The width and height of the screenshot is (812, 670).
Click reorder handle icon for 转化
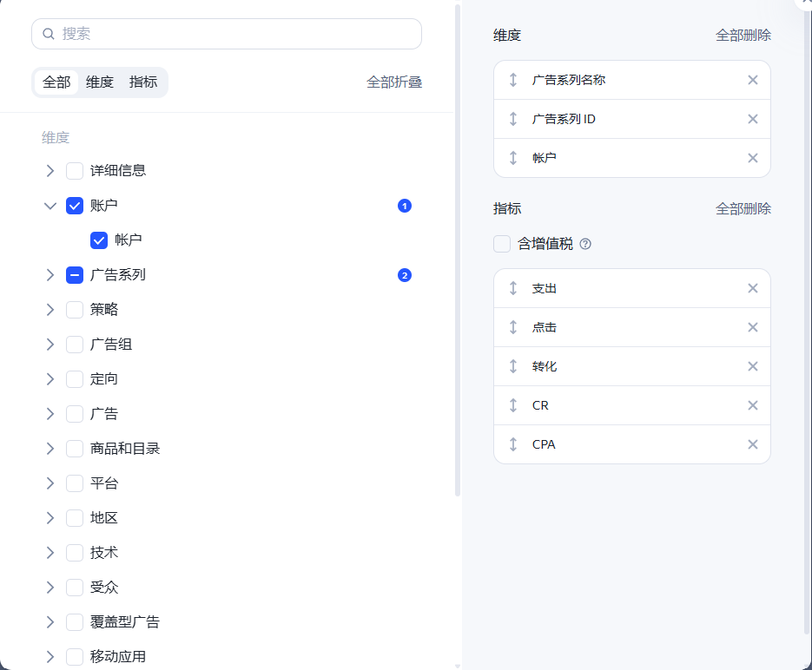513,366
